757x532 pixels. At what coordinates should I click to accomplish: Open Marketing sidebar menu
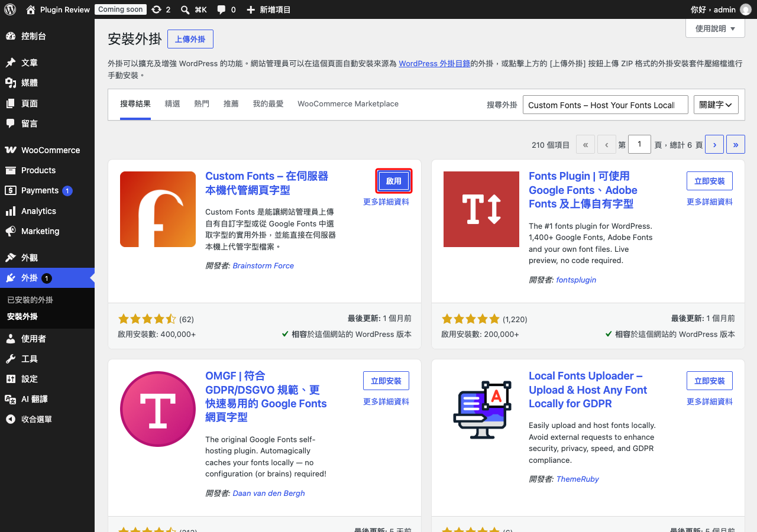(47, 231)
